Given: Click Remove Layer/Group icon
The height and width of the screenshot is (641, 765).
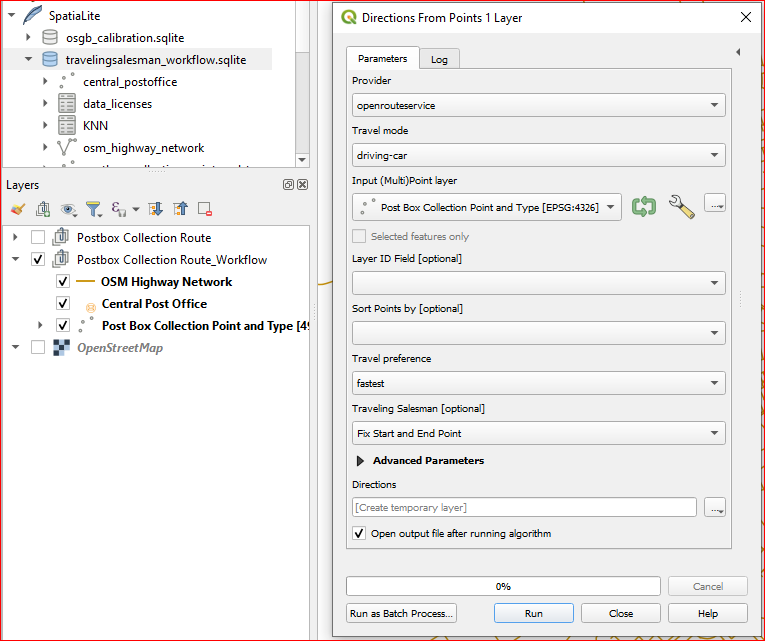Looking at the screenshot, I should 204,209.
